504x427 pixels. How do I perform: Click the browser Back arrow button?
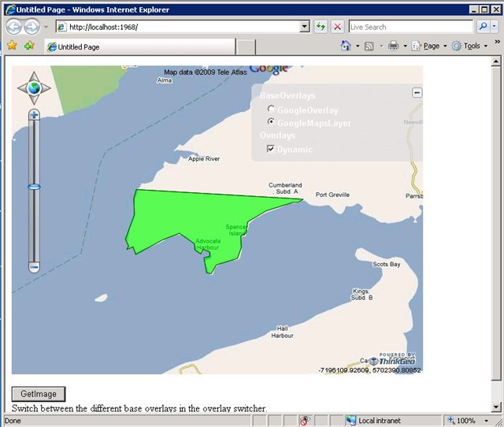(14, 27)
